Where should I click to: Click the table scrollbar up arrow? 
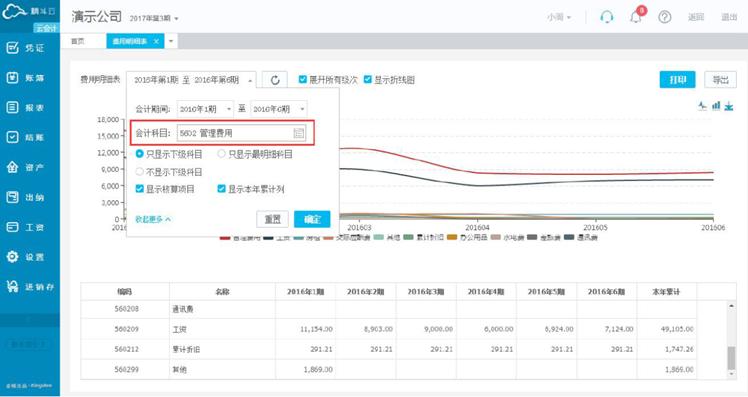731,306
